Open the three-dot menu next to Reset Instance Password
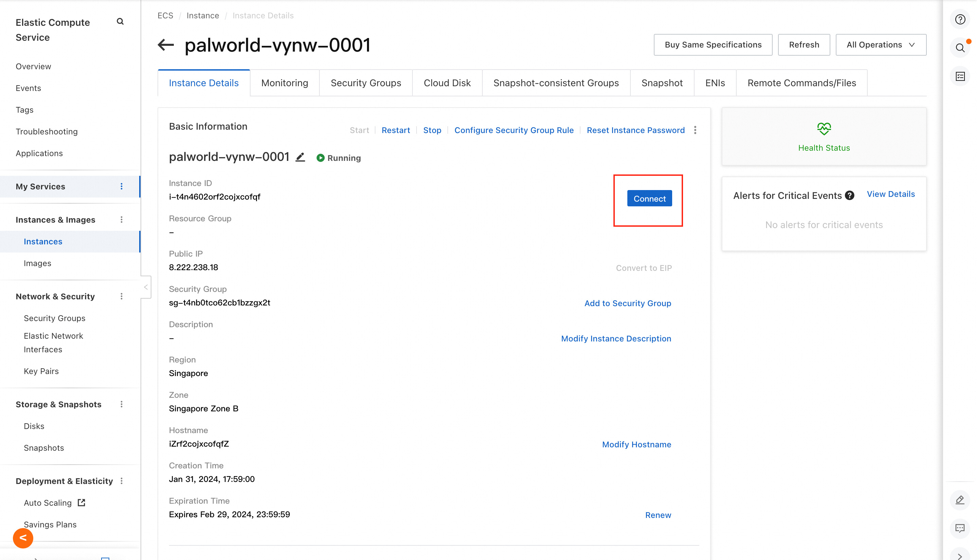Image resolution: width=977 pixels, height=560 pixels. click(x=695, y=130)
